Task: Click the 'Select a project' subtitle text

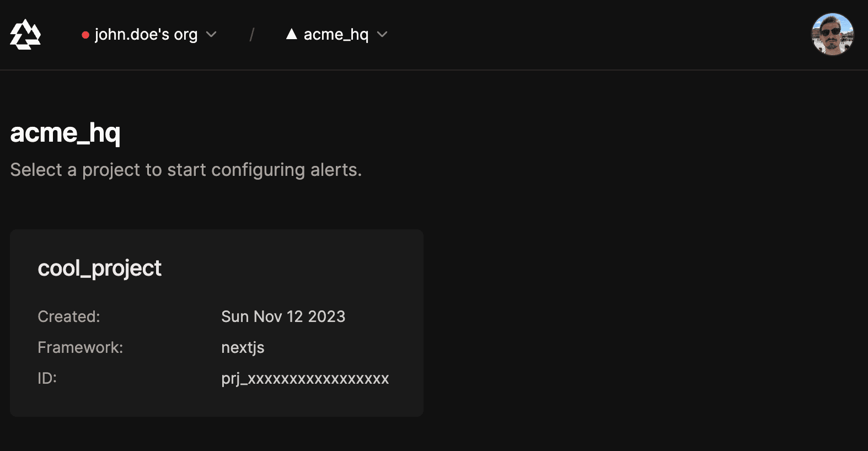Action: pyautogui.click(x=186, y=170)
